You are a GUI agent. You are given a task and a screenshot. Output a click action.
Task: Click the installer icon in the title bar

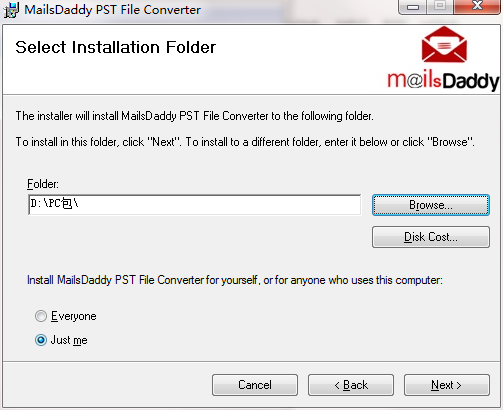pos(11,10)
